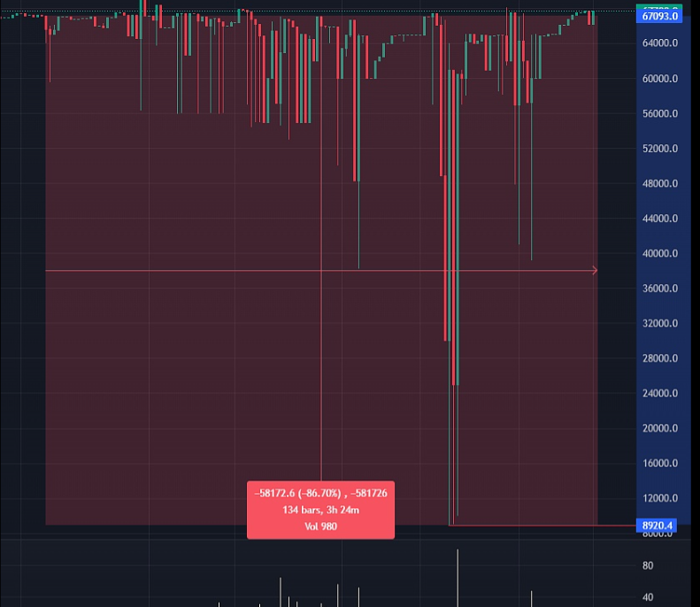Click the 60000.0 price axis label
The height and width of the screenshot is (607, 700).
(x=659, y=79)
